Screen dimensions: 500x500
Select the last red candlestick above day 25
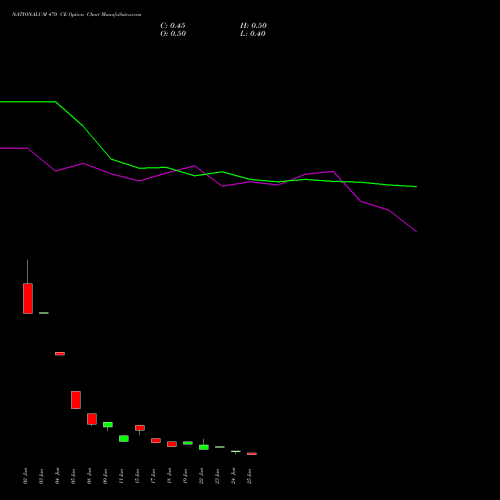(252, 454)
